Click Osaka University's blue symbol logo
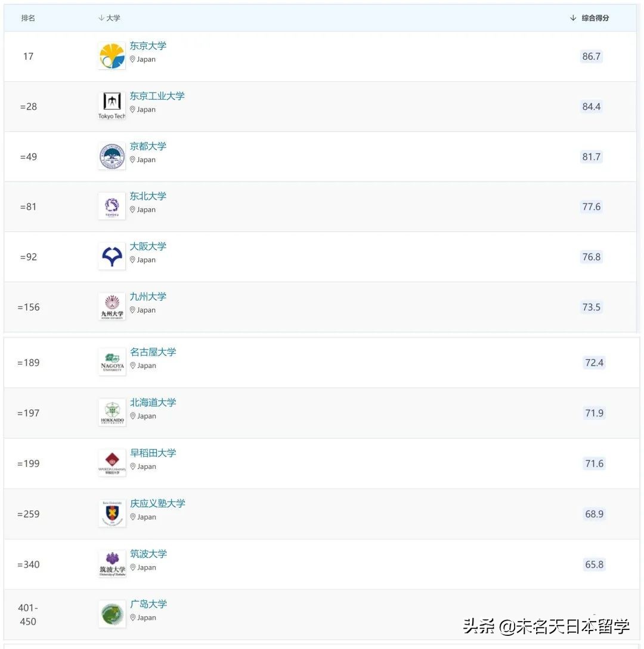The height and width of the screenshot is (649, 644). tap(112, 256)
